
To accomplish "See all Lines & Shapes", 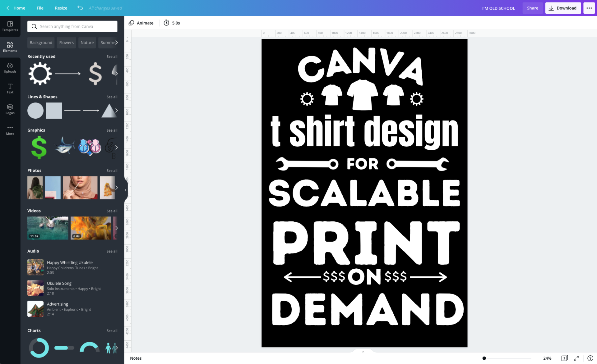I will [x=112, y=97].
